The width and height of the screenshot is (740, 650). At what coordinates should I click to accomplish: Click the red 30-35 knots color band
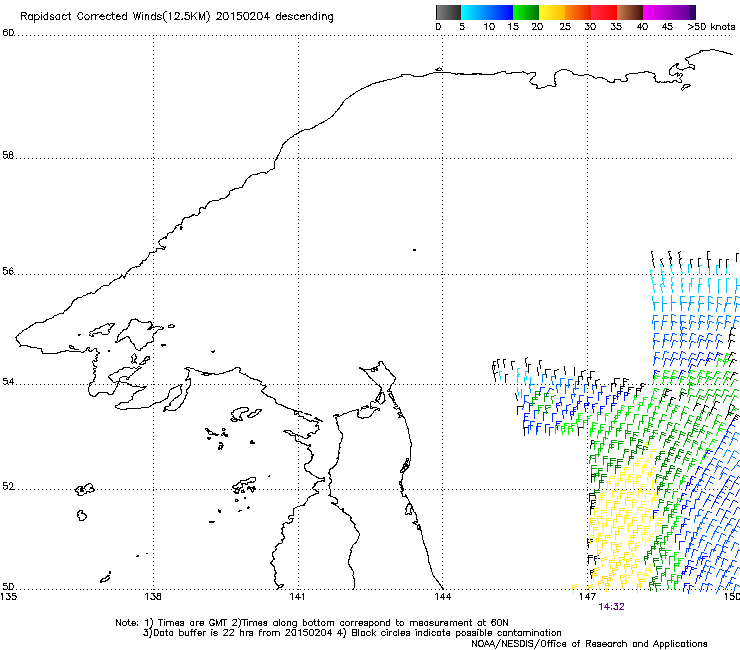604,12
